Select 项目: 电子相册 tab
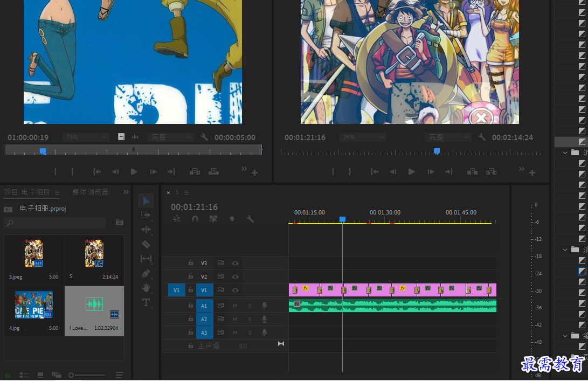588x381 pixels. (x=26, y=192)
